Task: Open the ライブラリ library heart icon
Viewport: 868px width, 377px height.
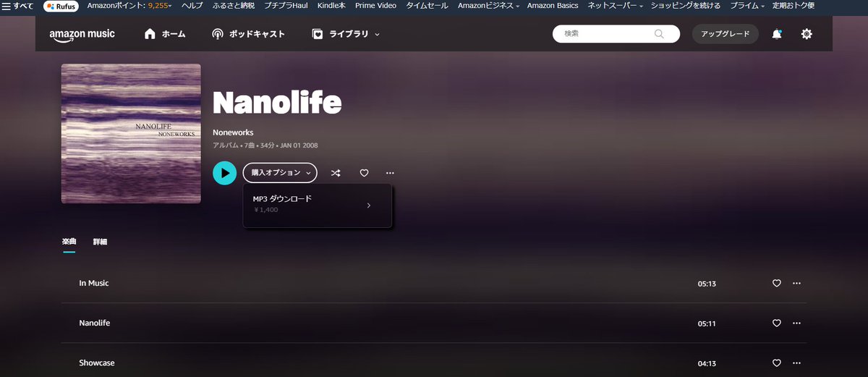Action: [318, 34]
